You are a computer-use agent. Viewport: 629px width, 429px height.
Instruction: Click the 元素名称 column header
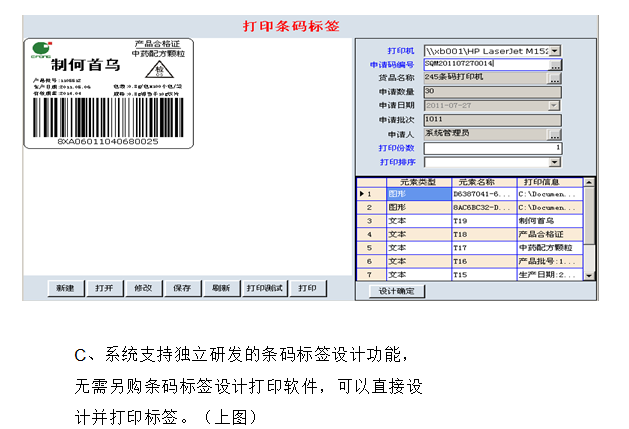(484, 183)
